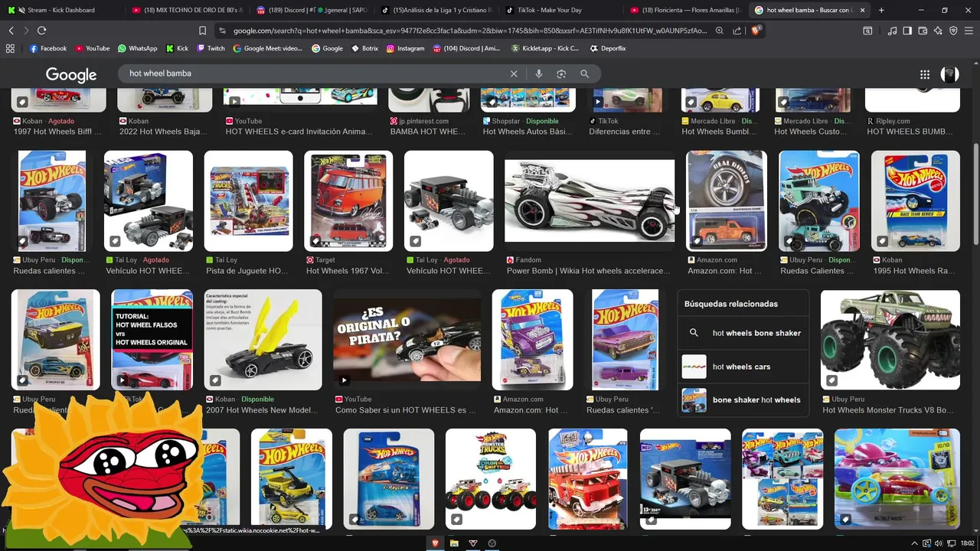Image resolution: width=980 pixels, height=551 pixels.
Task: Click the address bar URL
Action: click(469, 31)
